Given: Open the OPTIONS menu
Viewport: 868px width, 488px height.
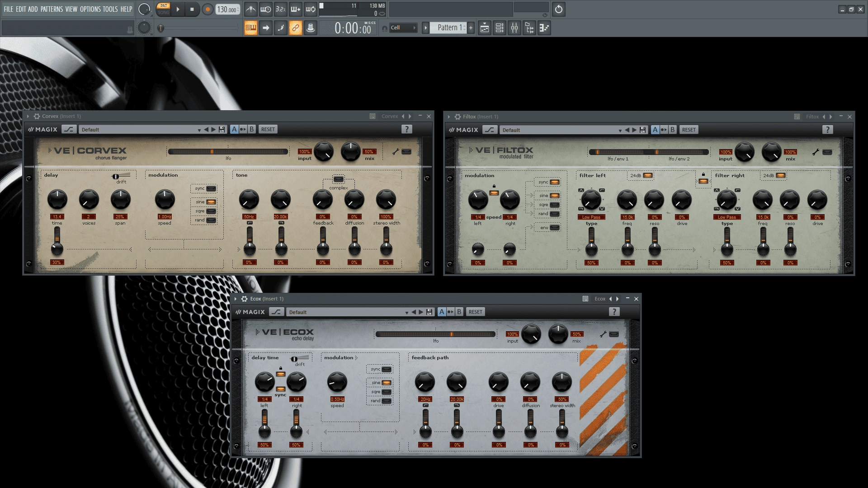Looking at the screenshot, I should pos(90,9).
